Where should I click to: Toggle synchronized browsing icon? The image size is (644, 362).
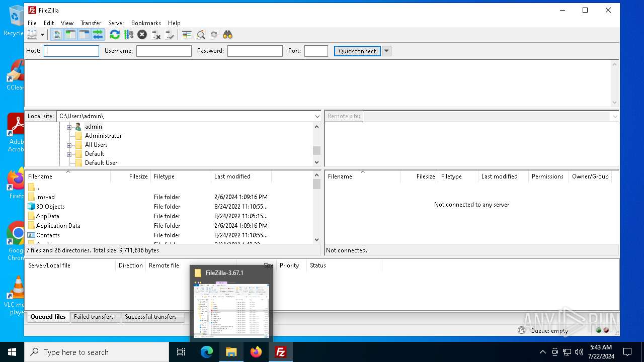point(214,35)
